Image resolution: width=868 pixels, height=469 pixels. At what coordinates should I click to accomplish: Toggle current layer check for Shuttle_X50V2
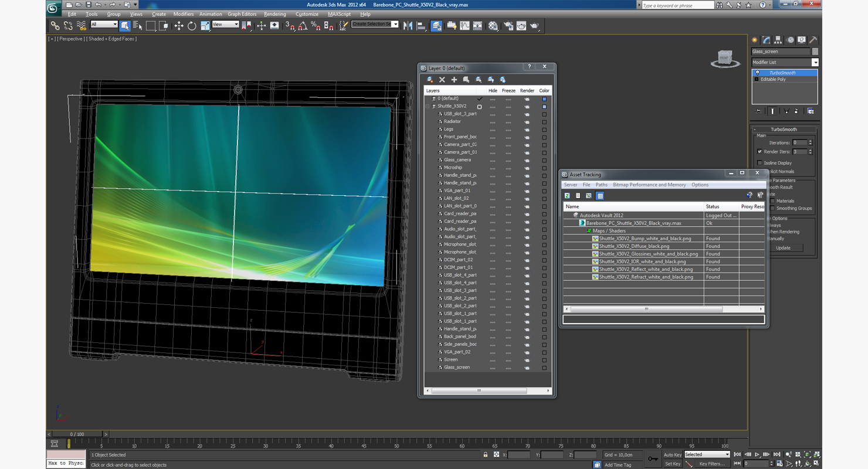[x=479, y=107]
